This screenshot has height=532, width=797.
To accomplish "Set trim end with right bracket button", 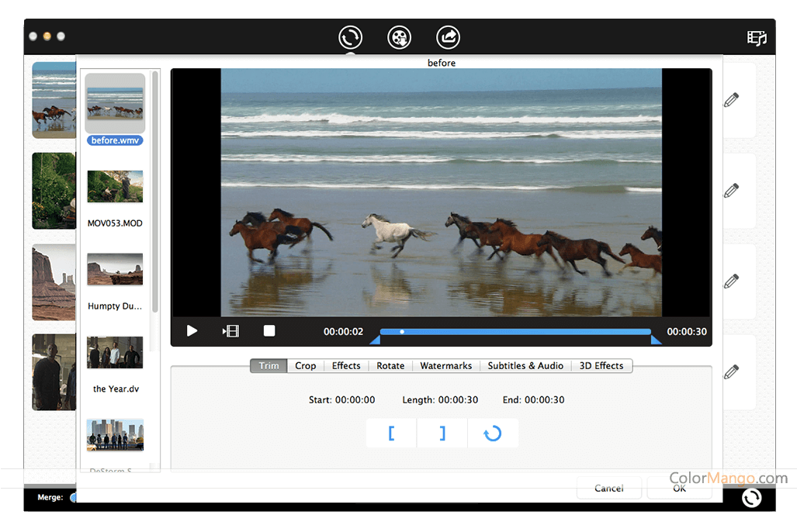I will click(x=442, y=434).
